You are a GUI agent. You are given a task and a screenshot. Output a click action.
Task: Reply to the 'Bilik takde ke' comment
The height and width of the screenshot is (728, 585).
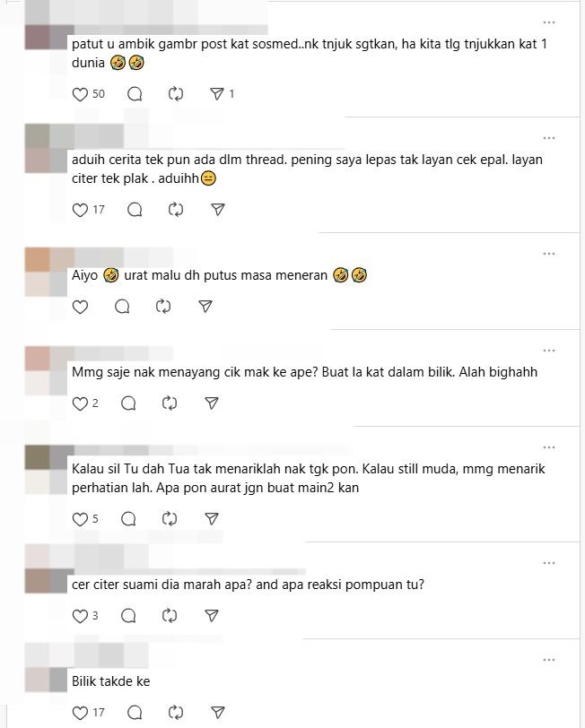135,712
